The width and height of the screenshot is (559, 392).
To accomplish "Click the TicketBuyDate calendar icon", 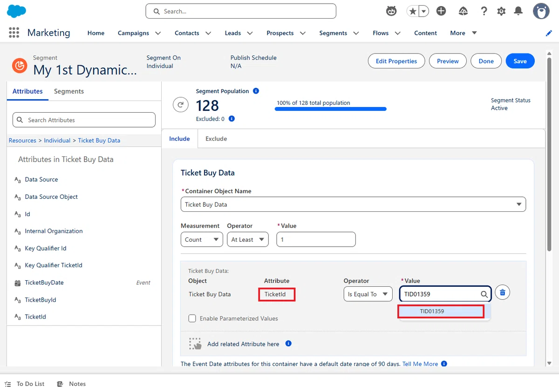I will 18,283.
